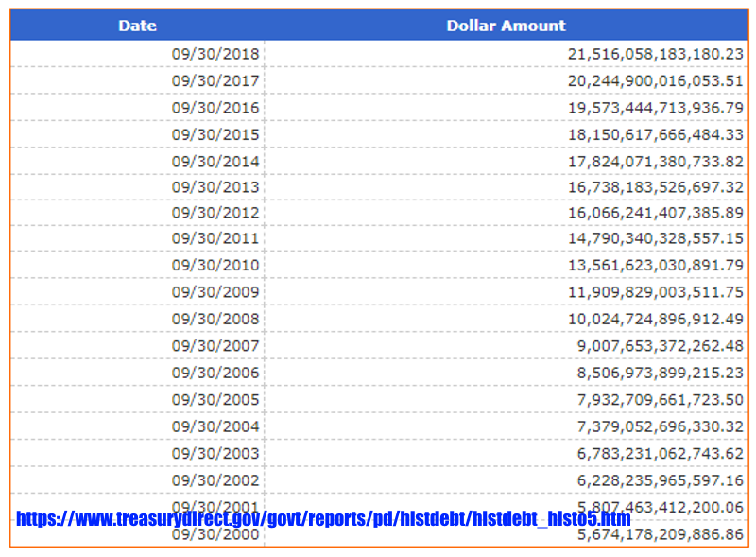Click the 09/30/2016 date cell

pyautogui.click(x=215, y=108)
